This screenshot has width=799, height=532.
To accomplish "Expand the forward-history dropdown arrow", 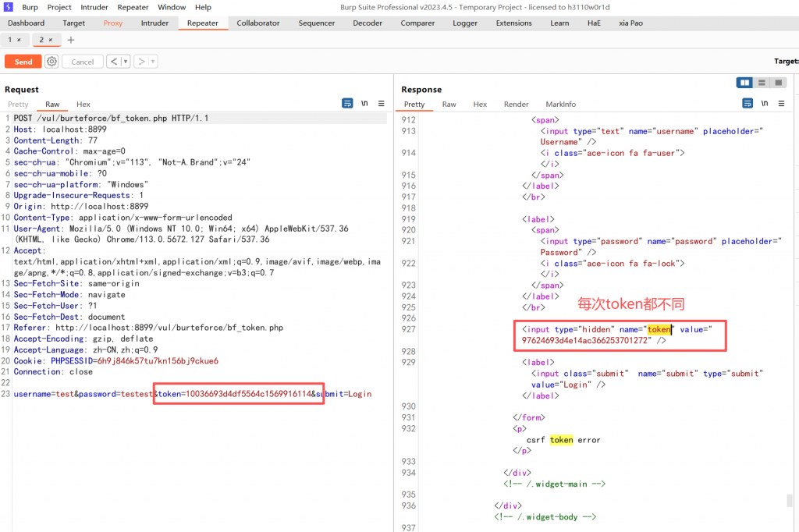I will click(153, 62).
